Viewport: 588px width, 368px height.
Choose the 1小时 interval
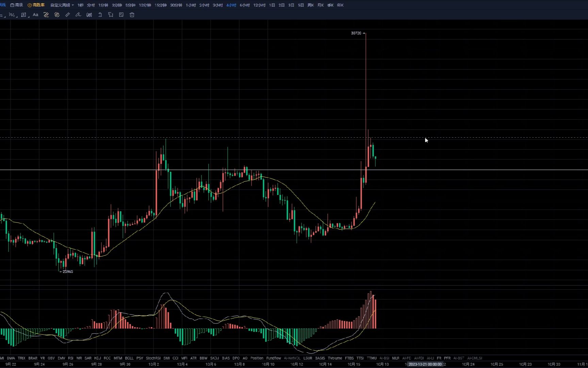[x=191, y=5]
